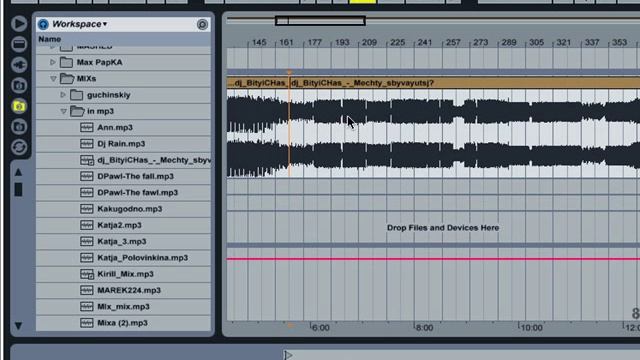
Task: Click bar 273 on the beat ruler
Action: pos(480,42)
